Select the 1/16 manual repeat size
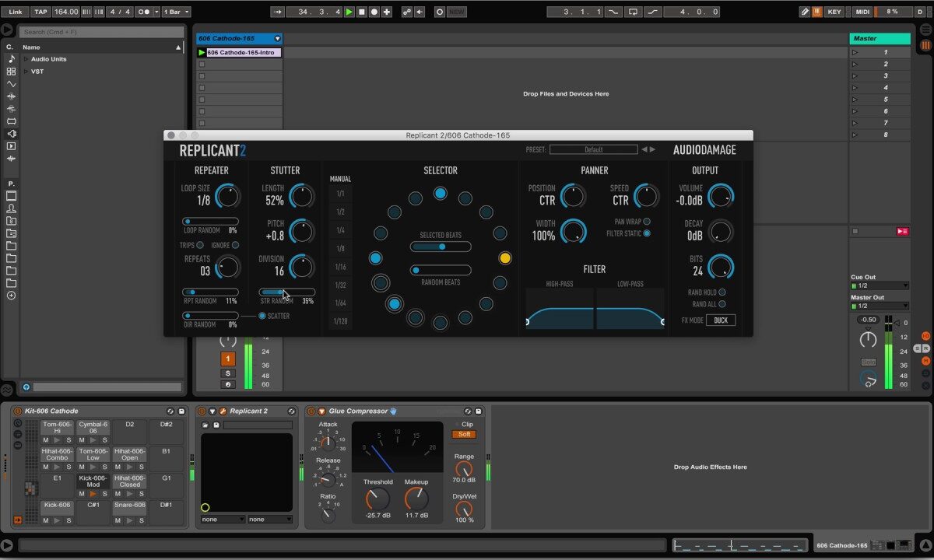This screenshot has height=560, width=934. [x=340, y=267]
